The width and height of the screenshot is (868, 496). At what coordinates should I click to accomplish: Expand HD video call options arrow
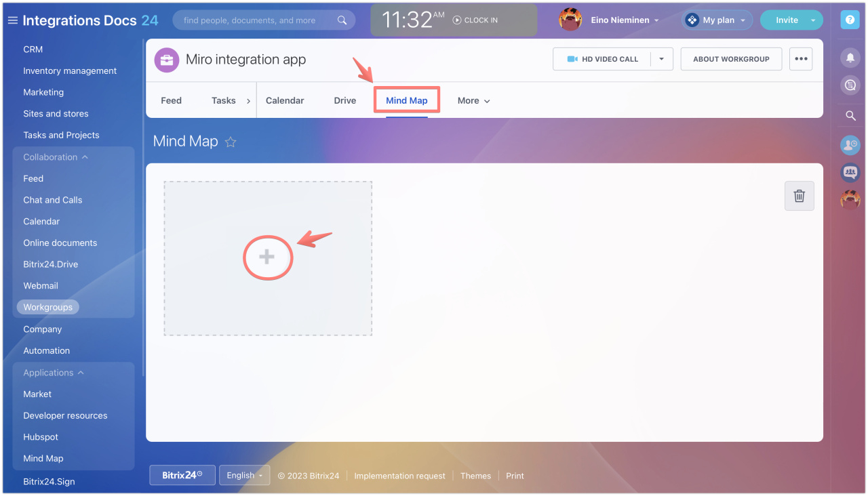click(661, 59)
